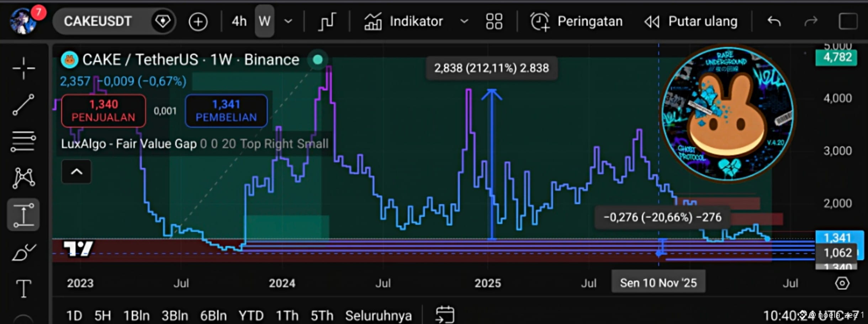Click the green market status dot

(318, 60)
